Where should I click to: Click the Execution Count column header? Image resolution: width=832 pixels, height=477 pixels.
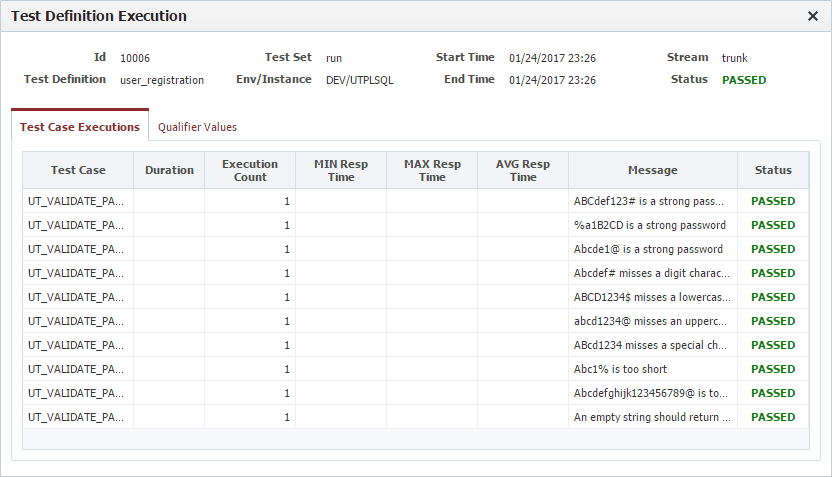[250, 170]
